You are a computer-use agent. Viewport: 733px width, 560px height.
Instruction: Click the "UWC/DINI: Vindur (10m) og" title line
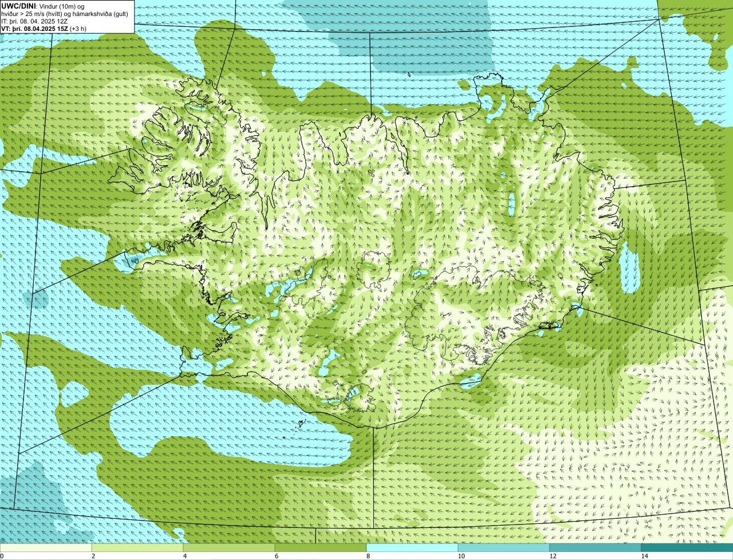point(43,6)
